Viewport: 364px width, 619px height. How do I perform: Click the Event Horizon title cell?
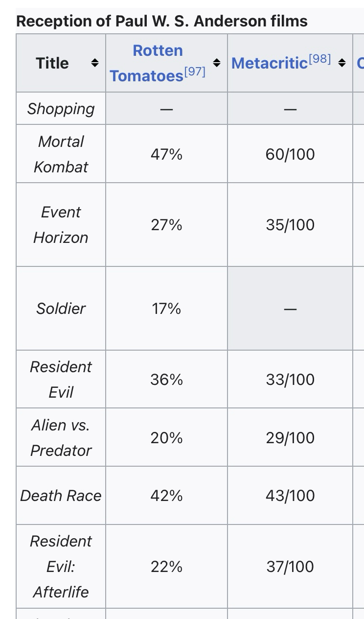[61, 225]
